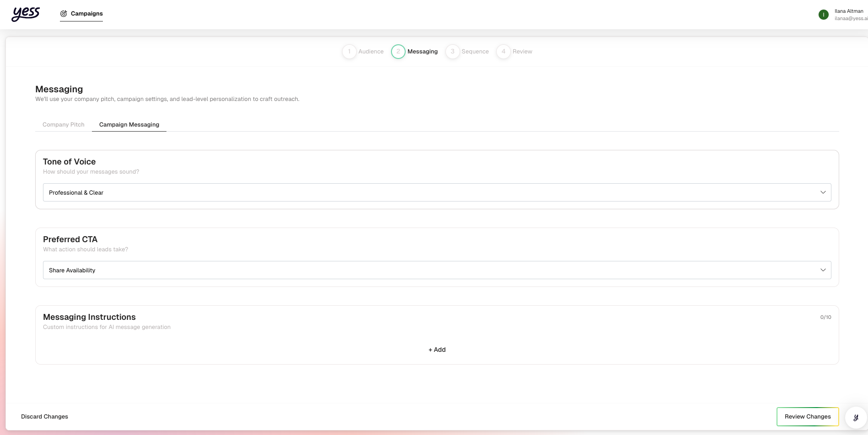Image resolution: width=868 pixels, height=435 pixels.
Task: Select the Campaign Messaging tab
Action: (x=129, y=125)
